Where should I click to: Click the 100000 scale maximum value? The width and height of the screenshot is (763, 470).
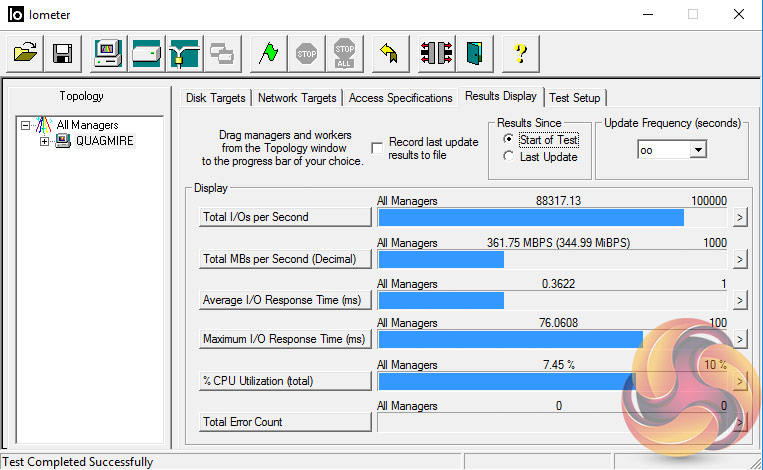coord(709,201)
